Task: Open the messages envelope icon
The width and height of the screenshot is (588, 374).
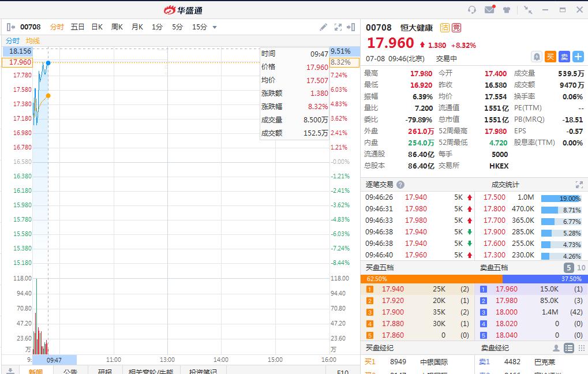Action: tap(489, 10)
